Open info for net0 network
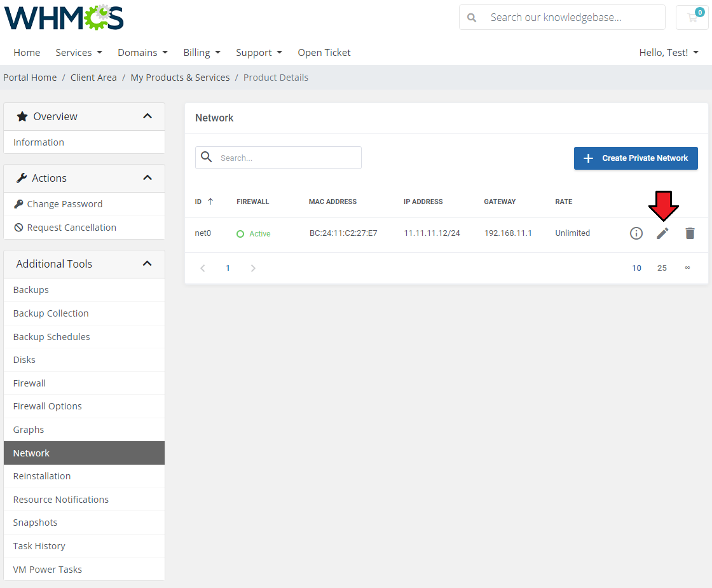The width and height of the screenshot is (712, 588). (636, 233)
